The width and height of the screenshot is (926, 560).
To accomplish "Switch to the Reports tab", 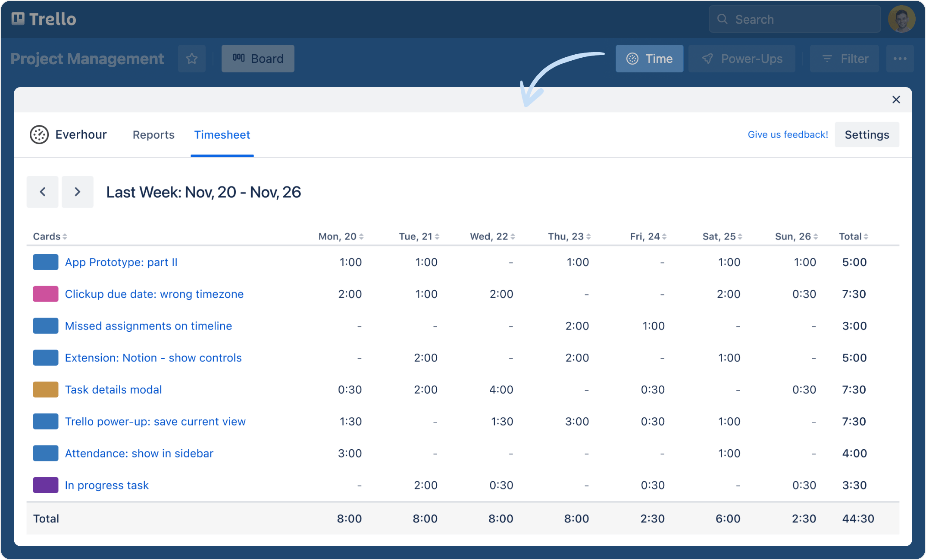I will click(x=153, y=134).
